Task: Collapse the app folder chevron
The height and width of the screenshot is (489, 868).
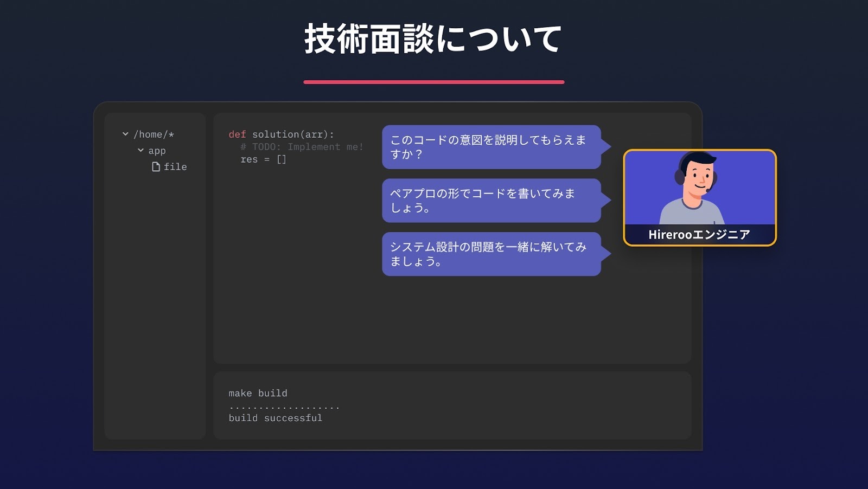Action: [141, 150]
